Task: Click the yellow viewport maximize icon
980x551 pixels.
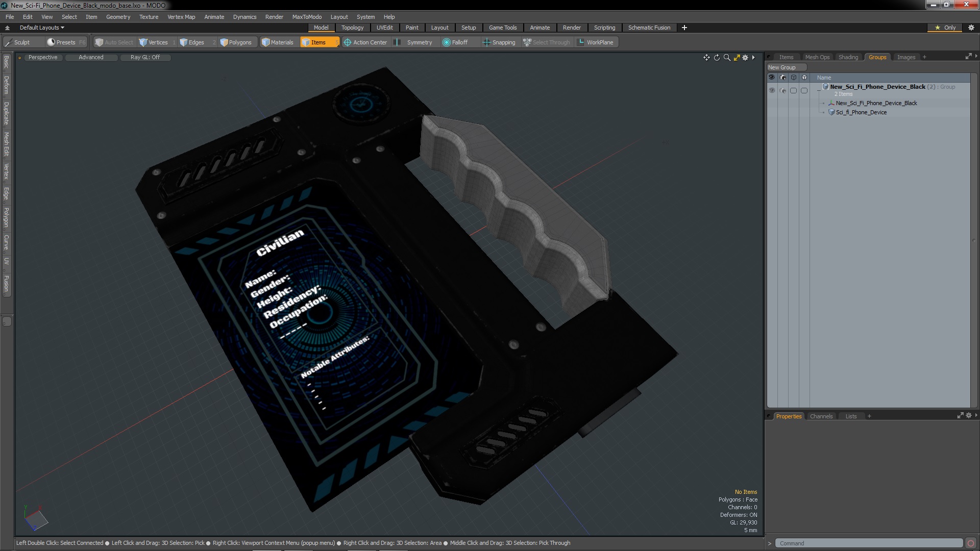Action: [737, 58]
